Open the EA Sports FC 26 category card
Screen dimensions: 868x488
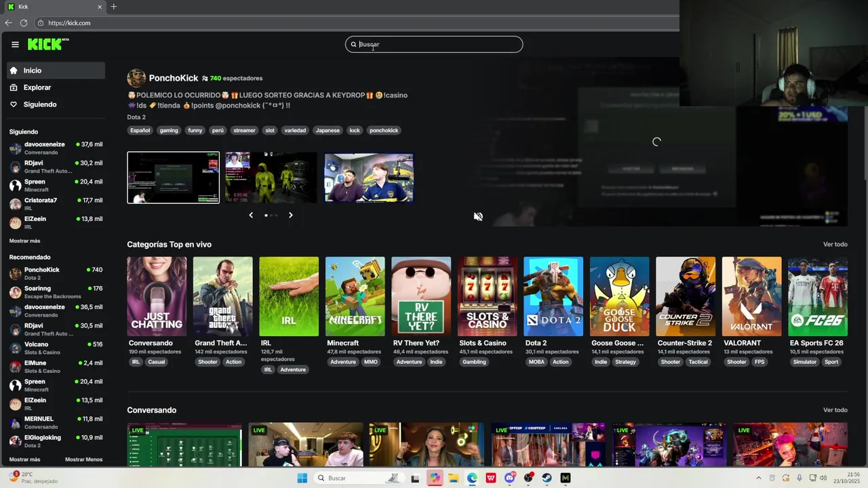click(818, 296)
